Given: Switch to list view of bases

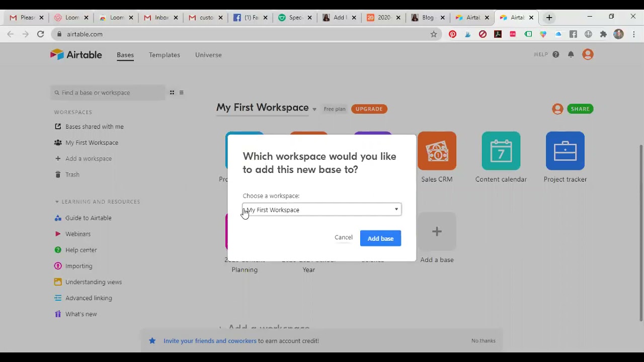Looking at the screenshot, I should (x=181, y=93).
